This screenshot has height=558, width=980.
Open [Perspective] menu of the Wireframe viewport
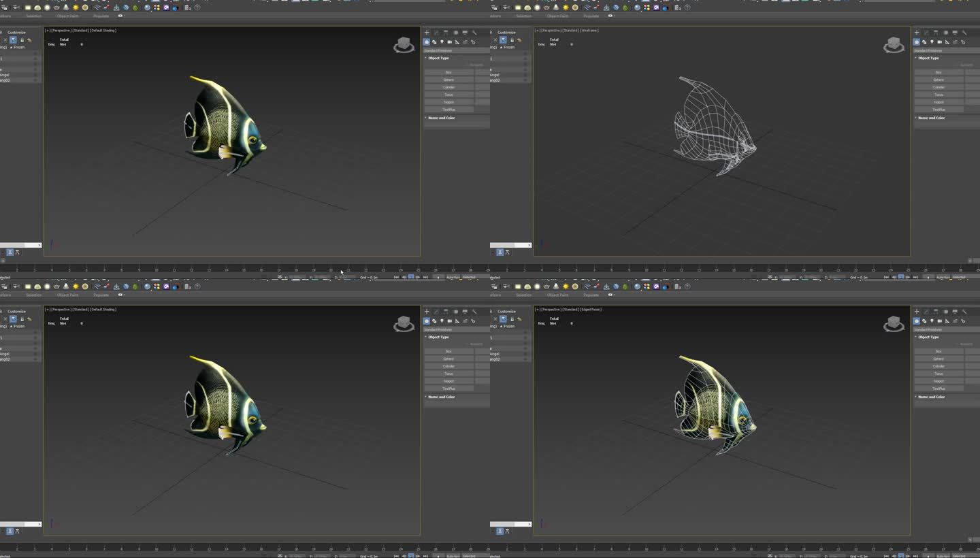click(x=551, y=31)
